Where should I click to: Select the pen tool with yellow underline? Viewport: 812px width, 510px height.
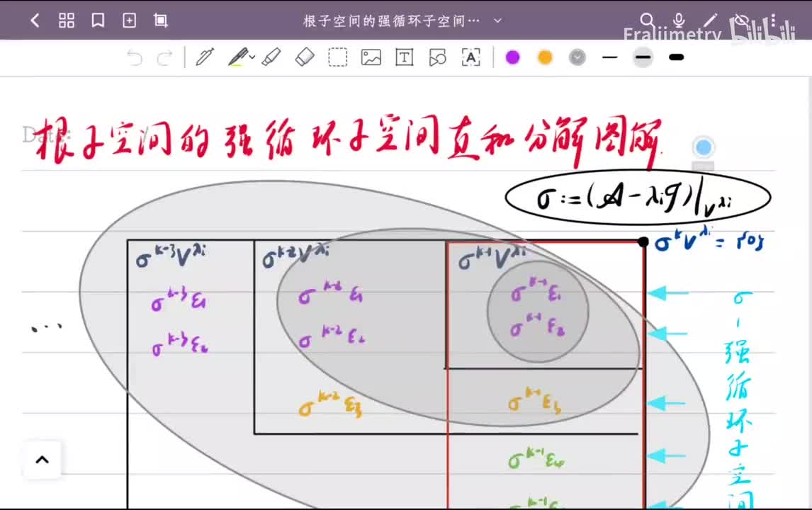click(x=237, y=57)
